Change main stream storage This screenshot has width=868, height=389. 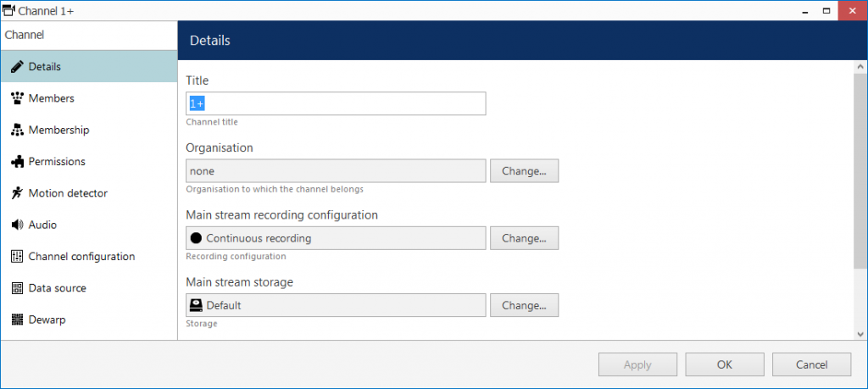pos(524,305)
